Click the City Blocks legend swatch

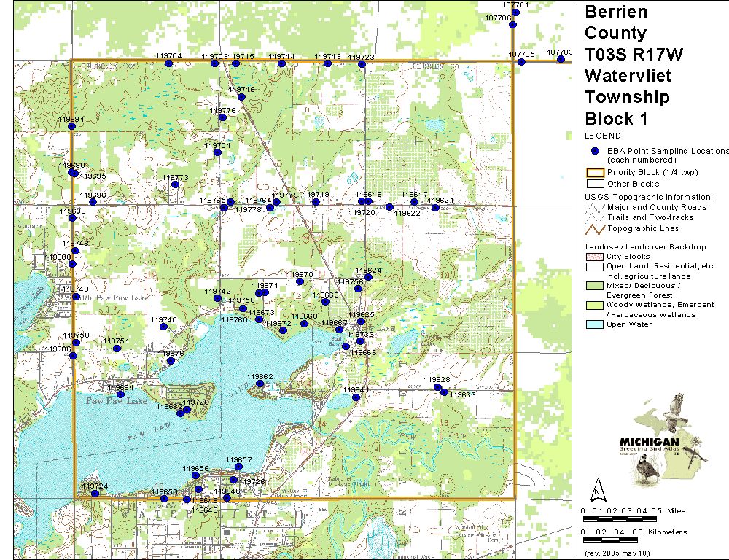(x=595, y=257)
